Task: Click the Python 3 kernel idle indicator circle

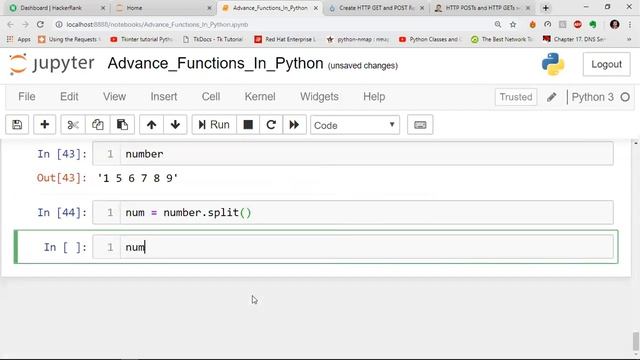Action: pos(625,97)
